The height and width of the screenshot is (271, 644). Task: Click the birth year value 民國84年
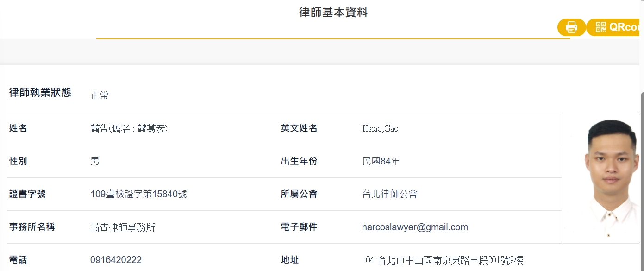tap(381, 161)
